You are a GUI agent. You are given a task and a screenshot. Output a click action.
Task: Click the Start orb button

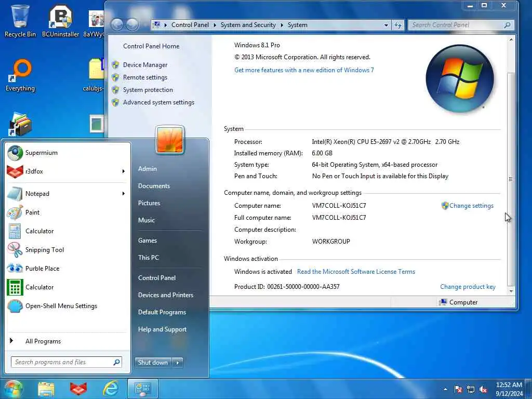point(14,389)
